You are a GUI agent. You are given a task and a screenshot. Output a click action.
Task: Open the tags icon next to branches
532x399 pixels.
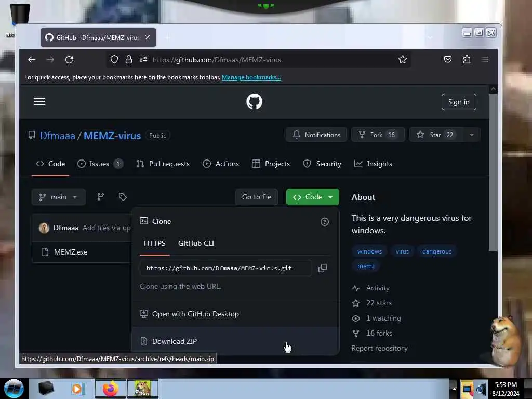point(123,197)
